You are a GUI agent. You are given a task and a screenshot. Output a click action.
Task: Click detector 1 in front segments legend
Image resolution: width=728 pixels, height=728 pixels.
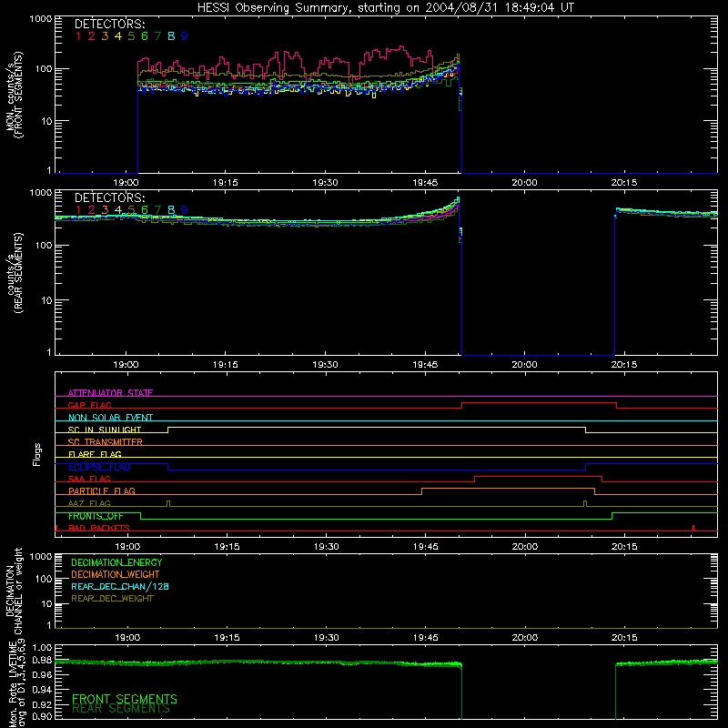[78, 36]
